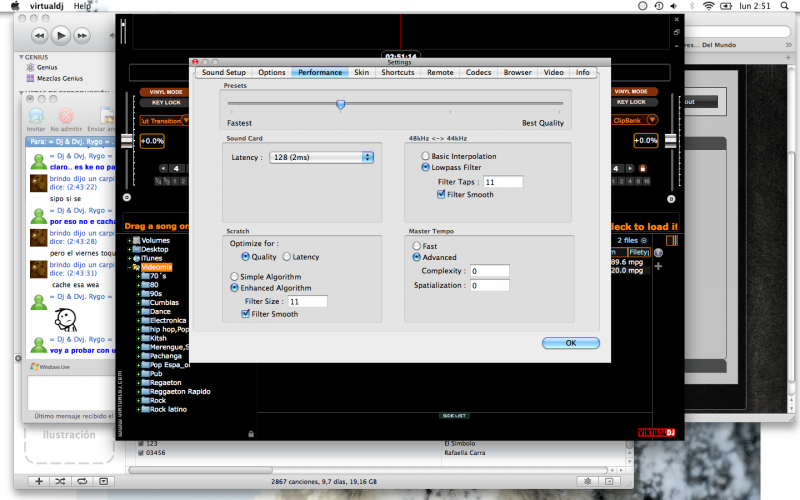This screenshot has height=500, width=800.
Task: Select the Electronica folder
Action: [168, 320]
